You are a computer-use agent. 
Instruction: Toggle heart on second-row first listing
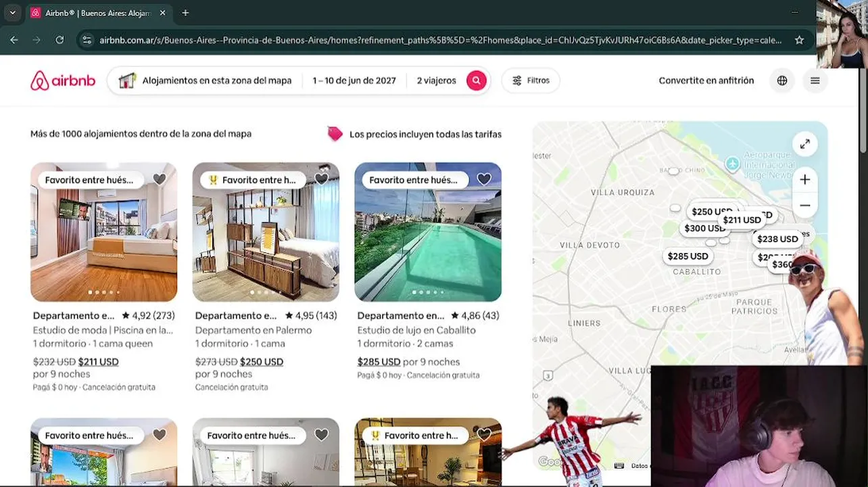160,435
